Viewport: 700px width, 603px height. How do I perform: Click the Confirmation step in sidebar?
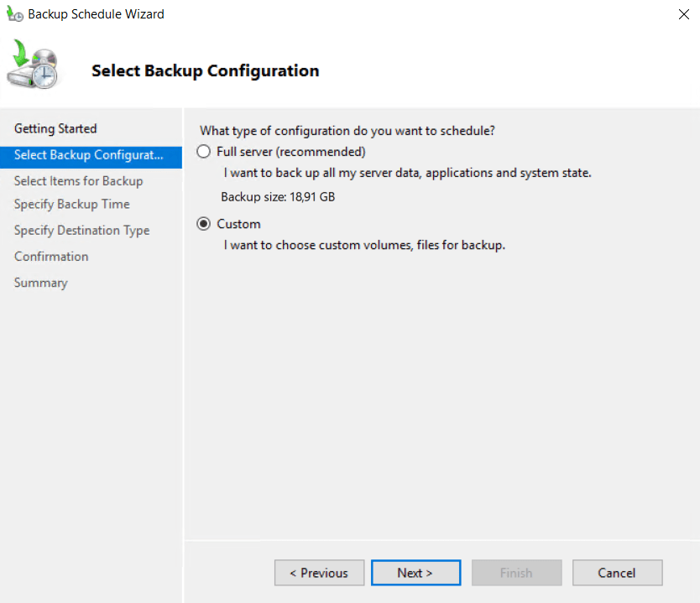pos(51,257)
